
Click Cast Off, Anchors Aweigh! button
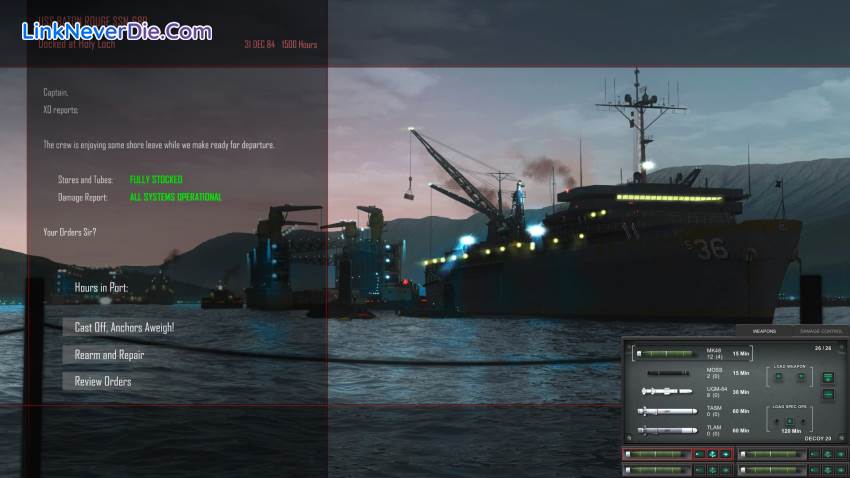[124, 327]
